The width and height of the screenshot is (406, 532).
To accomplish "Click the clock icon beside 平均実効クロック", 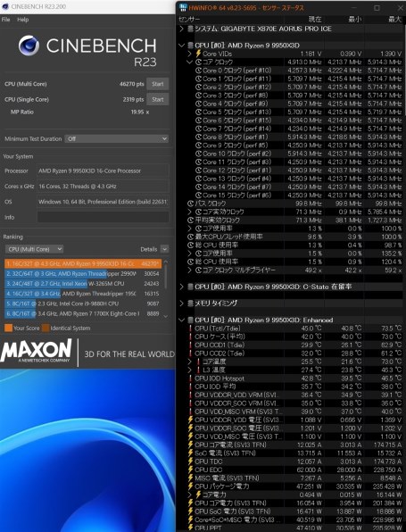I will click(x=190, y=220).
